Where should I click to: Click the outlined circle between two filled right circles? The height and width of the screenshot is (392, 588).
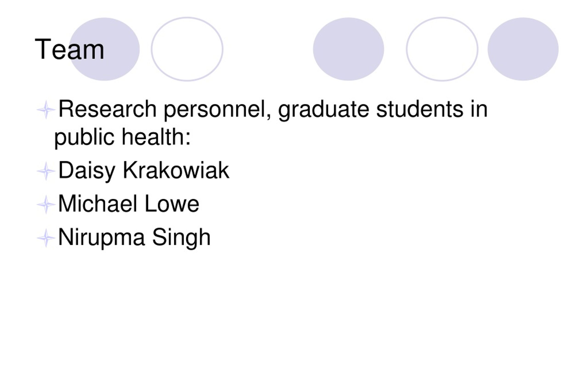[x=442, y=49]
